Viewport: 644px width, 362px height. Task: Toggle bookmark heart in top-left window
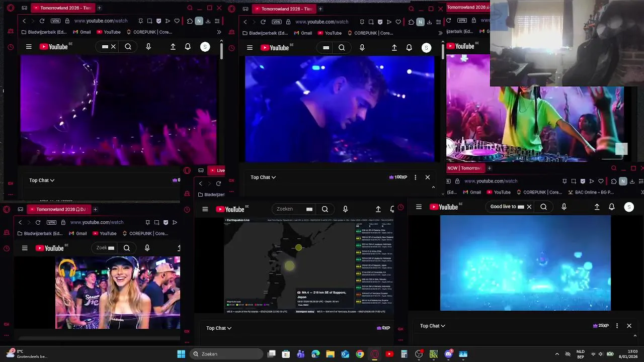(x=177, y=21)
